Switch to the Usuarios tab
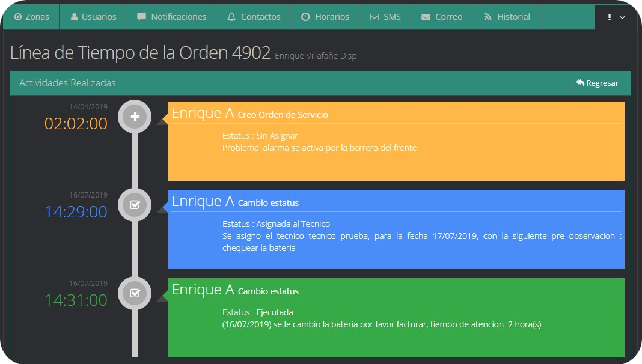This screenshot has height=364, width=642. click(x=93, y=17)
